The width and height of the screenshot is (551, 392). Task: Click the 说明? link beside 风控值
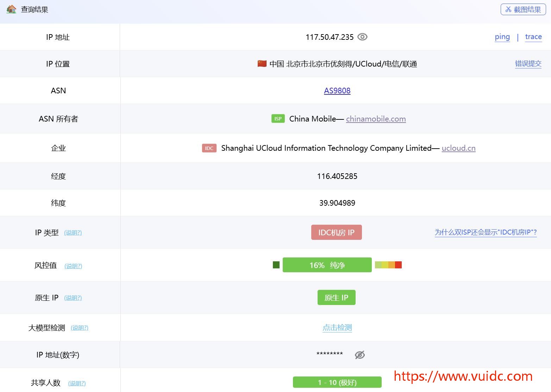[73, 266]
